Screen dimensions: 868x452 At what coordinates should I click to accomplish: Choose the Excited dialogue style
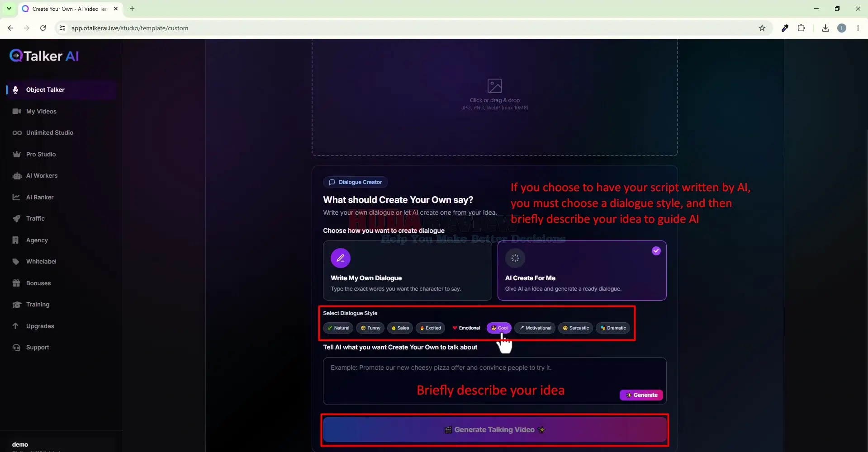431,328
